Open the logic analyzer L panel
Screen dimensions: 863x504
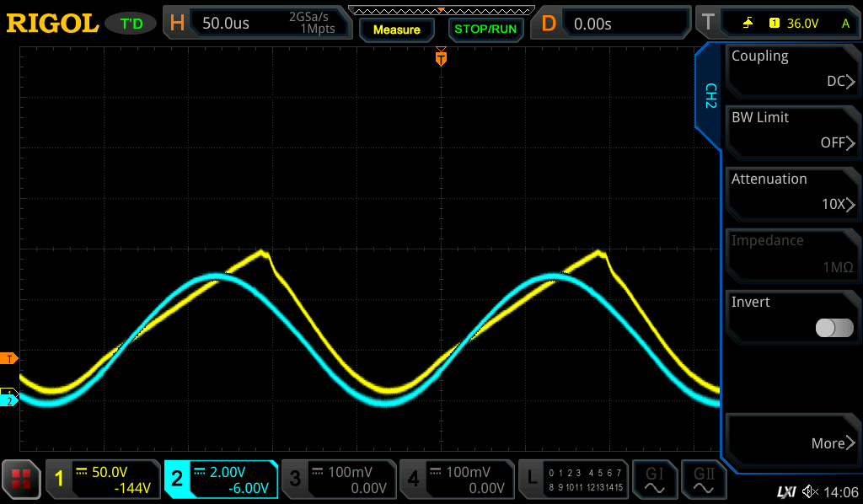pyautogui.click(x=532, y=479)
